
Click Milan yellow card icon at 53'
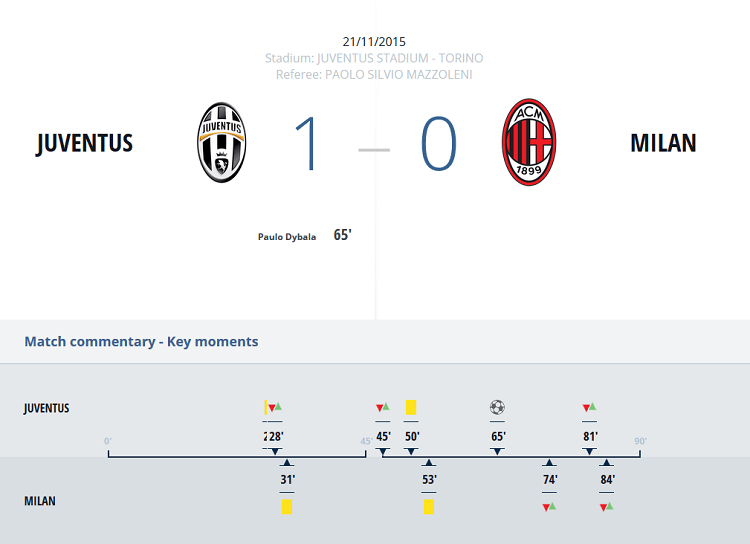pos(429,507)
